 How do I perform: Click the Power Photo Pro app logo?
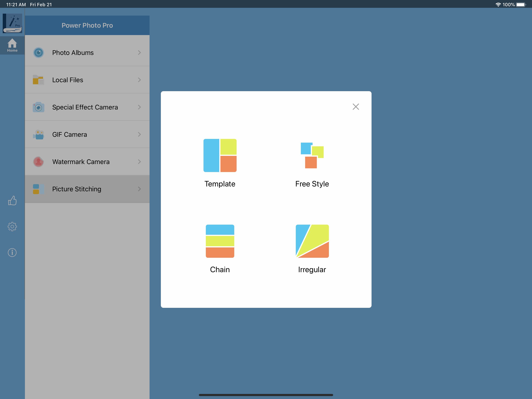pyautogui.click(x=12, y=23)
